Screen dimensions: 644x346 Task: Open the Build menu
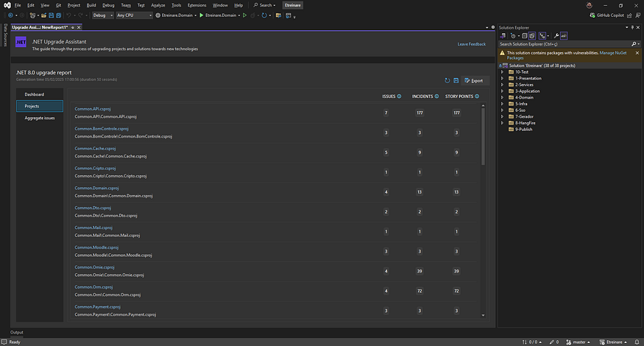(x=91, y=5)
